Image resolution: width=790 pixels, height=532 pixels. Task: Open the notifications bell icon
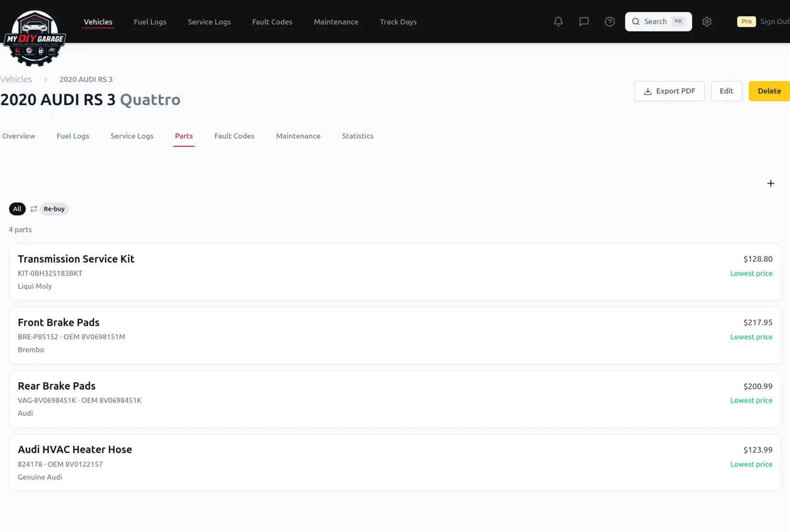558,22
